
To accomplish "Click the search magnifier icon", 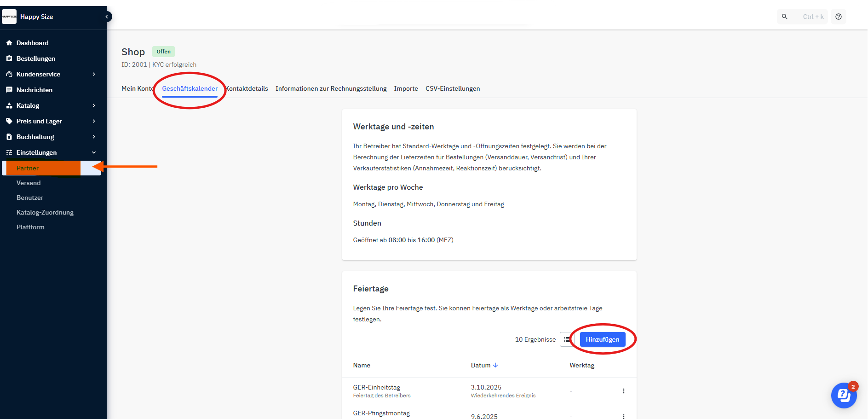I will pos(785,17).
